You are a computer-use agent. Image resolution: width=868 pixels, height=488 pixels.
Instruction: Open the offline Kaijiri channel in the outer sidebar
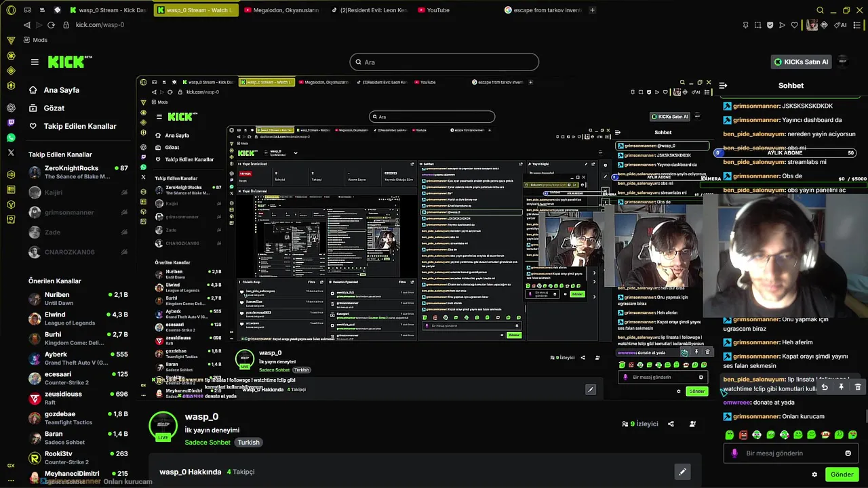coord(78,192)
